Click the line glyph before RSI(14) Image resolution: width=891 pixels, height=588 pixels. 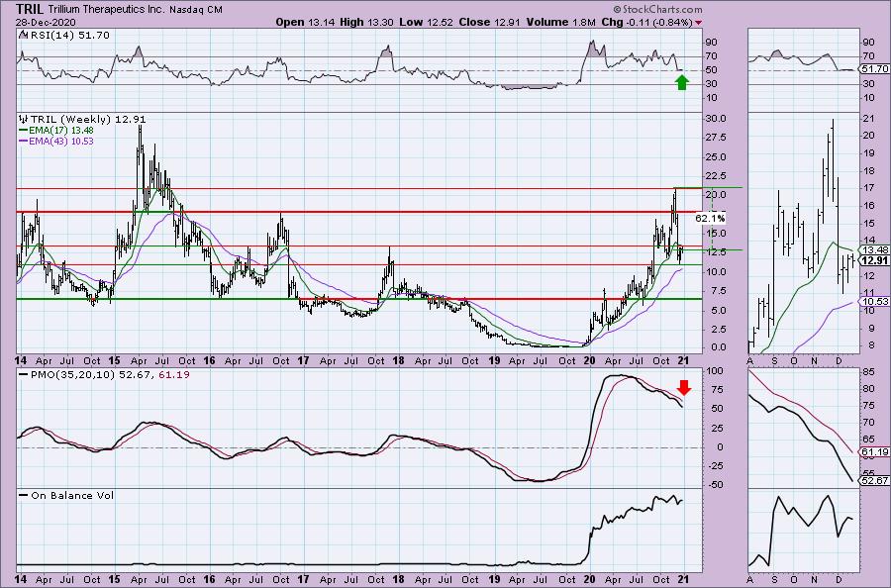click(22, 35)
